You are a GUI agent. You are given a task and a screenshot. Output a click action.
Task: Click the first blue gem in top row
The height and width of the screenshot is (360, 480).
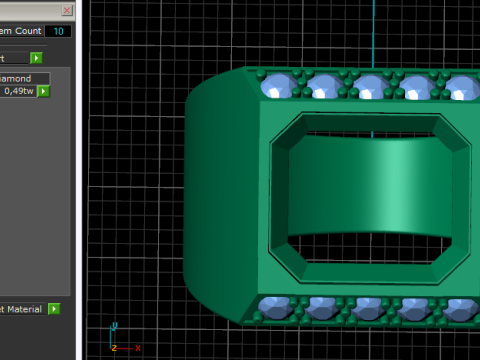[278, 86]
